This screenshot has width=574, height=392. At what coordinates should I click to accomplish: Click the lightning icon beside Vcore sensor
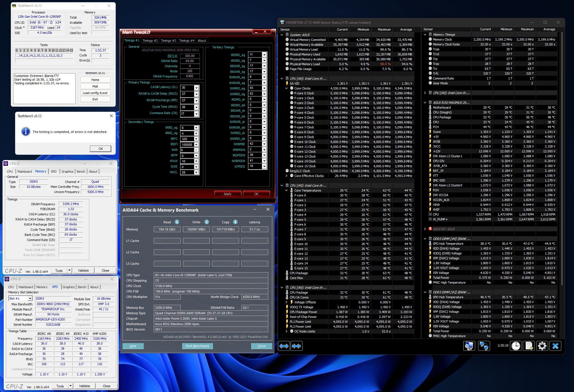(430, 132)
